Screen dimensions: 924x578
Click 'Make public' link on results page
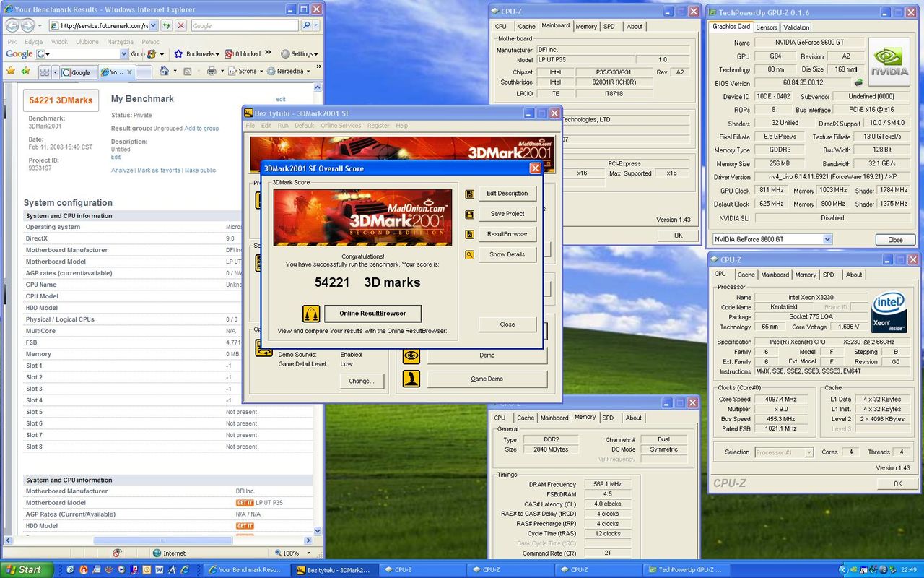[x=200, y=171]
